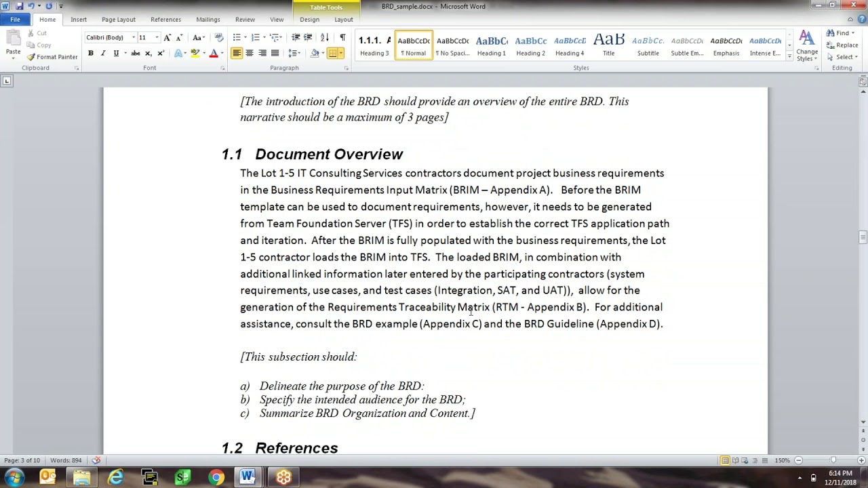Viewport: 868px width, 488px height.
Task: Open font name dropdown
Action: (134, 37)
